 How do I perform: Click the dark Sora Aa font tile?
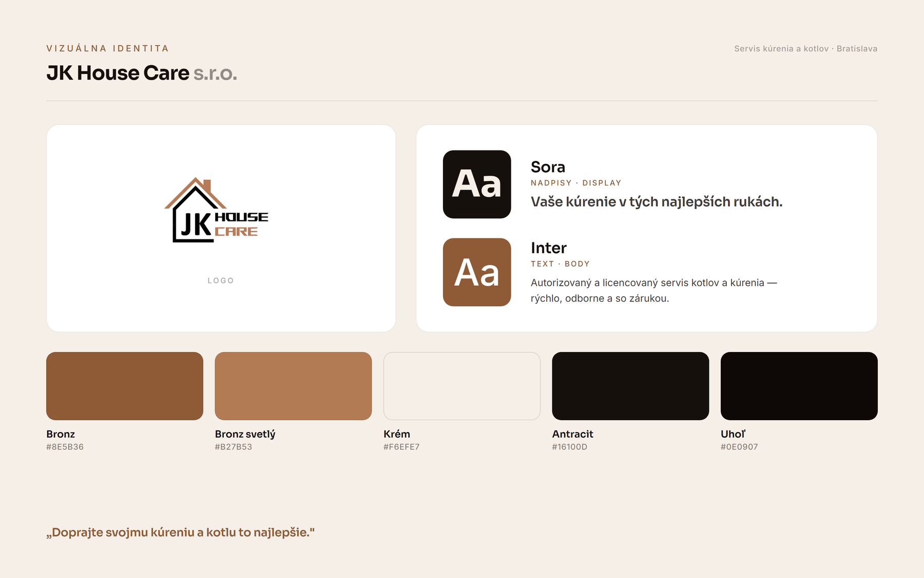pyautogui.click(x=477, y=184)
